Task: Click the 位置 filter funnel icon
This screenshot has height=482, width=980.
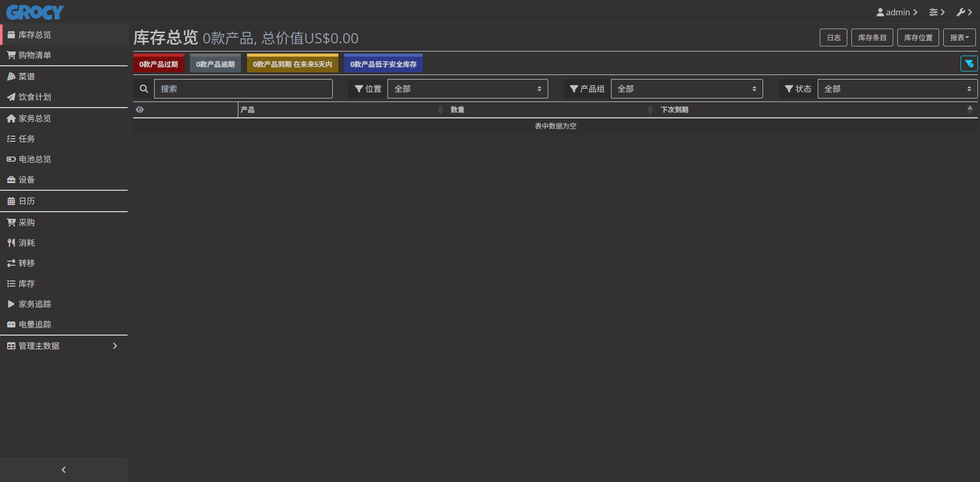Action: [x=359, y=89]
